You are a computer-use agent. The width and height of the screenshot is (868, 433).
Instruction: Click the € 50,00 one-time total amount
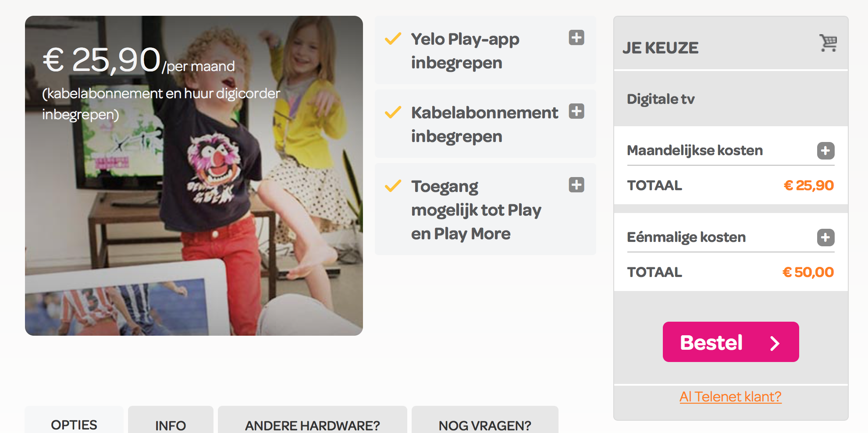coord(808,272)
